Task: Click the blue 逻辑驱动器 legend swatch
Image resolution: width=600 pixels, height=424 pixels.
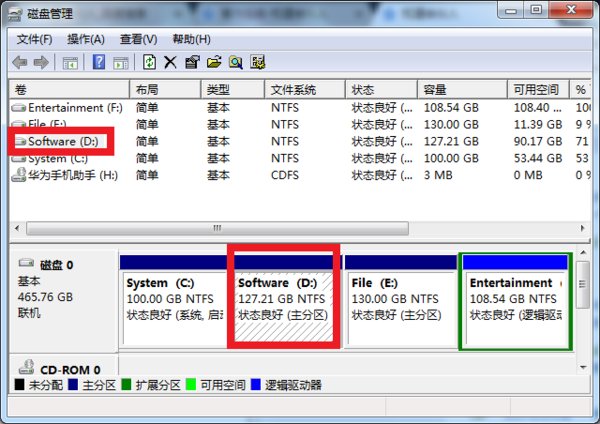Action: (x=256, y=384)
